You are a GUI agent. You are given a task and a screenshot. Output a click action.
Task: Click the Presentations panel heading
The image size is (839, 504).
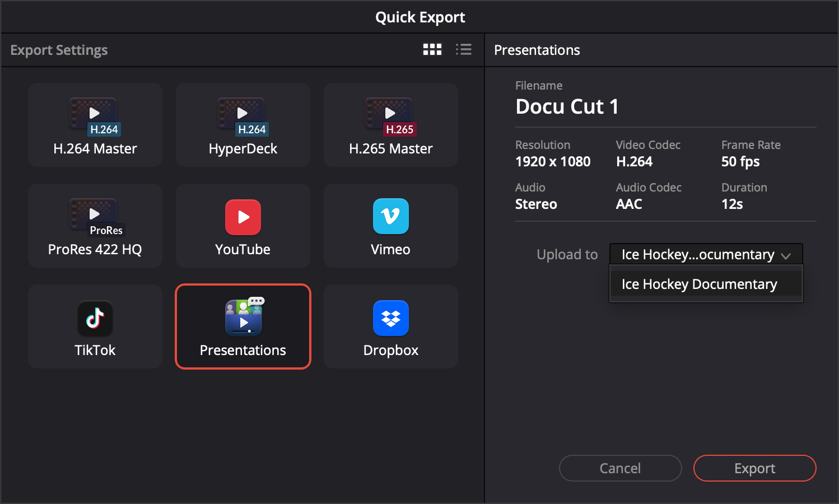537,50
